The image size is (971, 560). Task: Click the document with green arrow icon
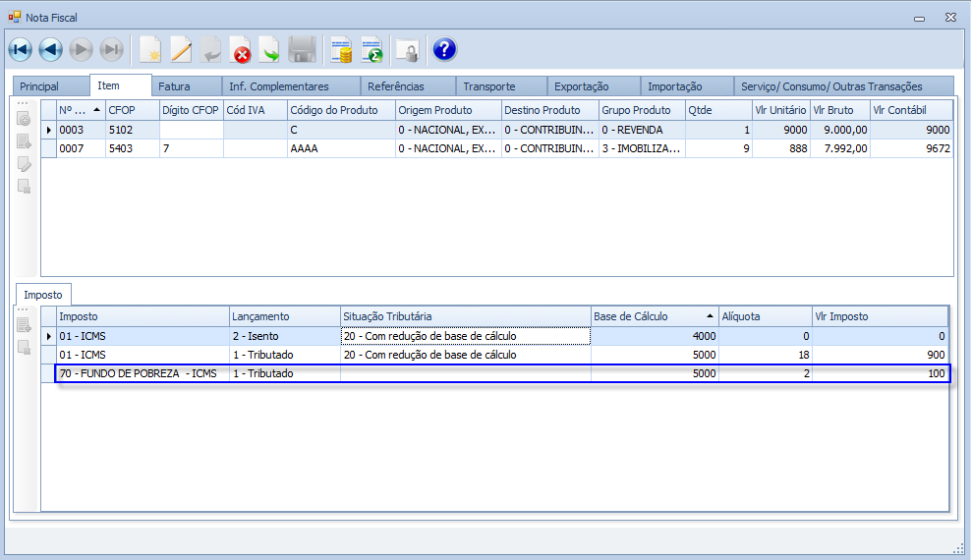pyautogui.click(x=269, y=50)
